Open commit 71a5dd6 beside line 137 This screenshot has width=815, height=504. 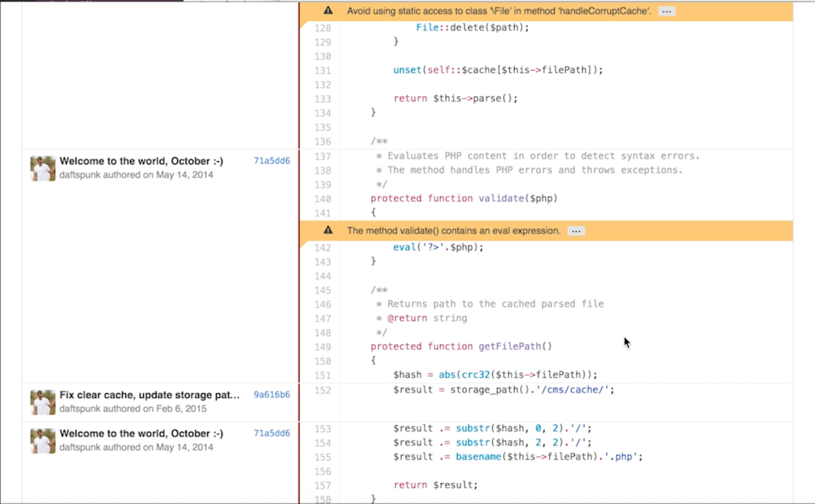tap(271, 161)
